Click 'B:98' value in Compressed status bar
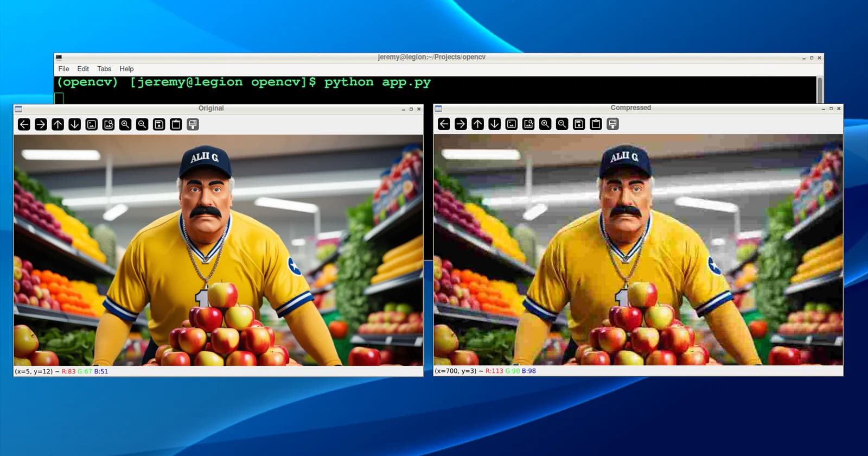868x456 pixels. tap(529, 371)
